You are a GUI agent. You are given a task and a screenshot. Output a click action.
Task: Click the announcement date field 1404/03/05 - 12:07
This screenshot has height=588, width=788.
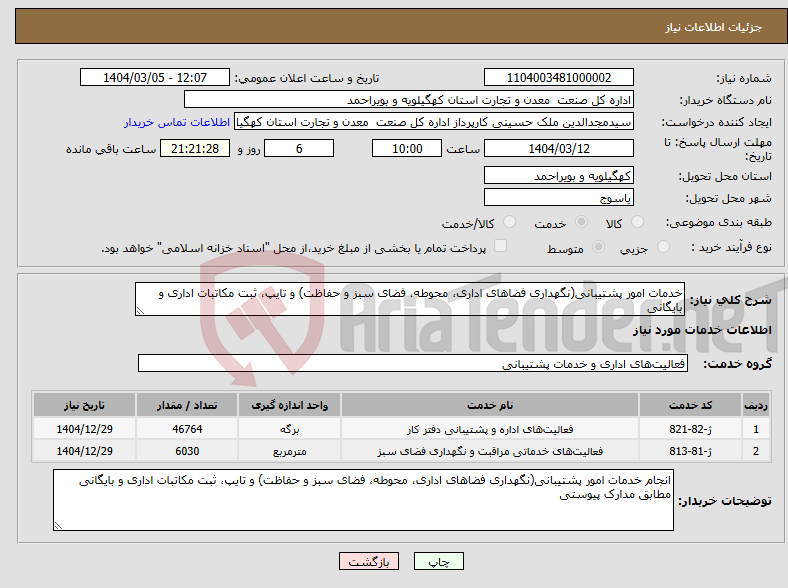(155, 77)
